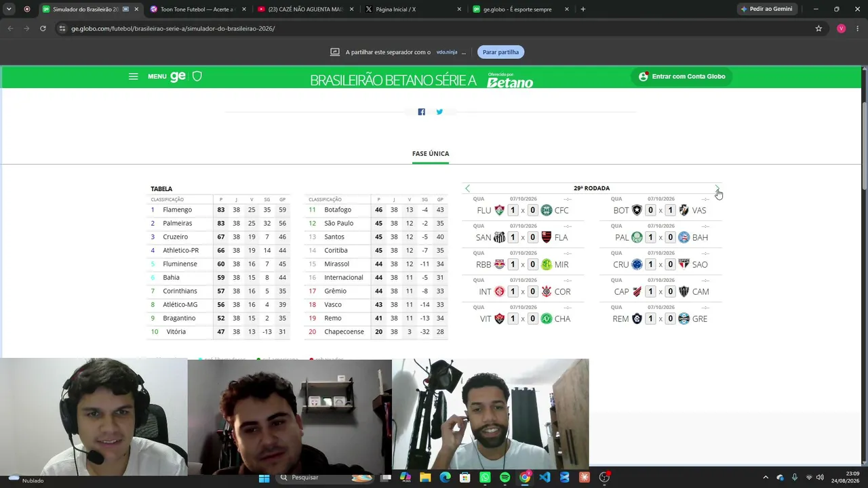
Task: Click the Santos crest in SAN x FLA match
Action: 500,237
